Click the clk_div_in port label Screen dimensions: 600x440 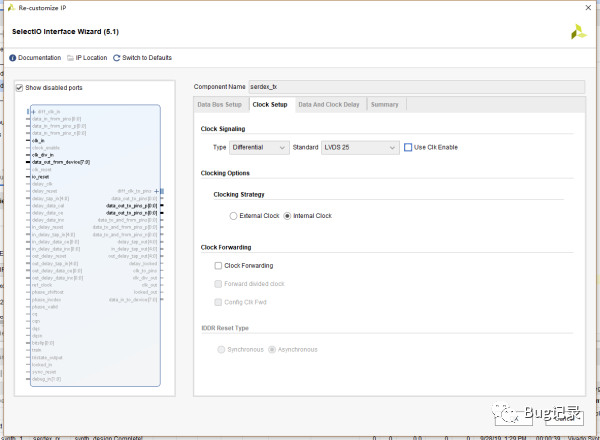coord(43,155)
